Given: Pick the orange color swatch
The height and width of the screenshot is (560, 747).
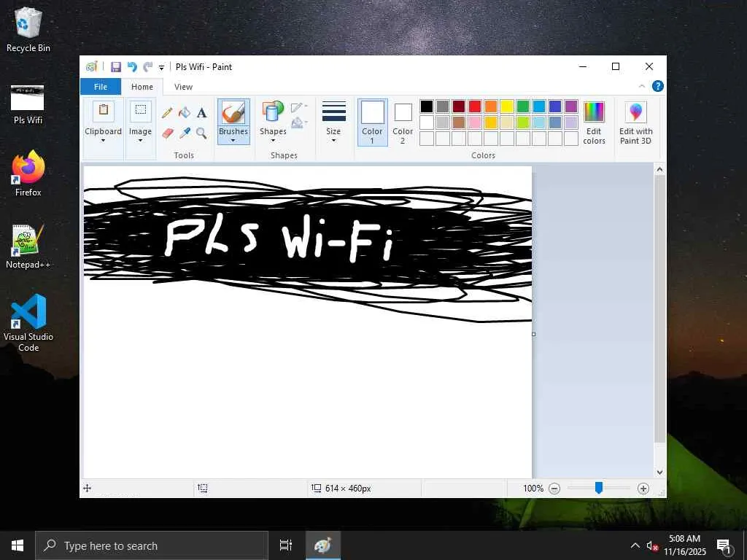Looking at the screenshot, I should pyautogui.click(x=491, y=106).
